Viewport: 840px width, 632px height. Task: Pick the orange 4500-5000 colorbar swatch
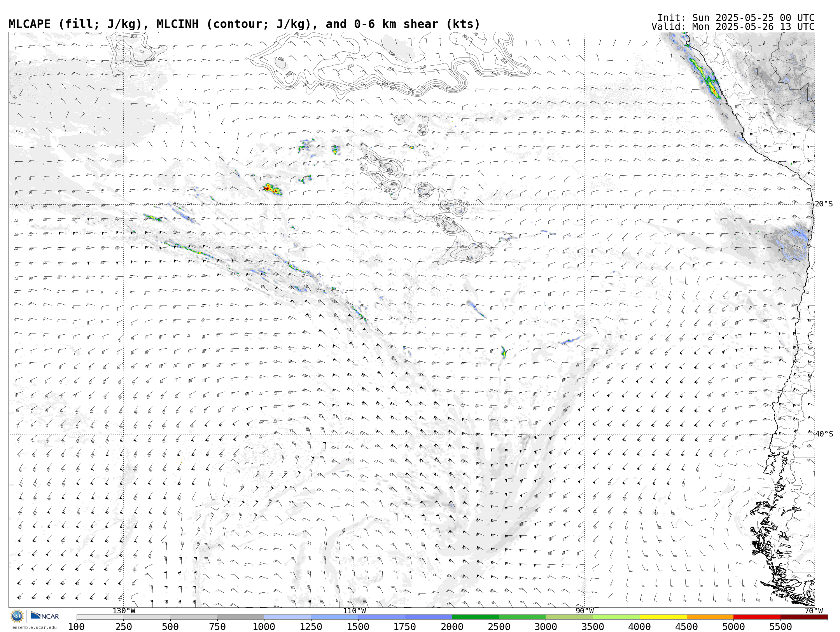710,617
